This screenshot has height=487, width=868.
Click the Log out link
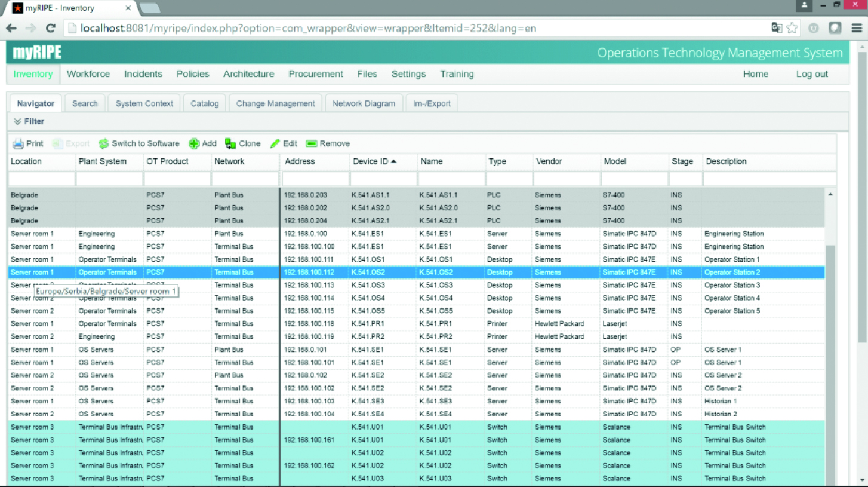coord(812,74)
